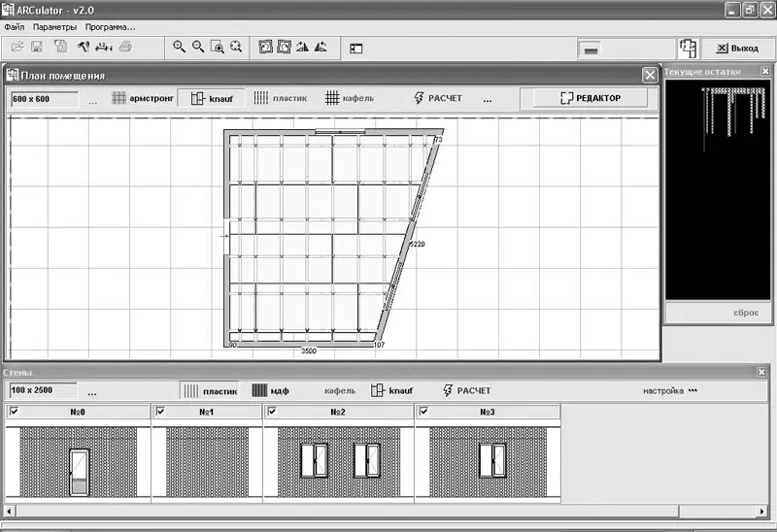Open the tools (hammer) settings icon
The width and height of the screenshot is (777, 532).
click(x=84, y=47)
